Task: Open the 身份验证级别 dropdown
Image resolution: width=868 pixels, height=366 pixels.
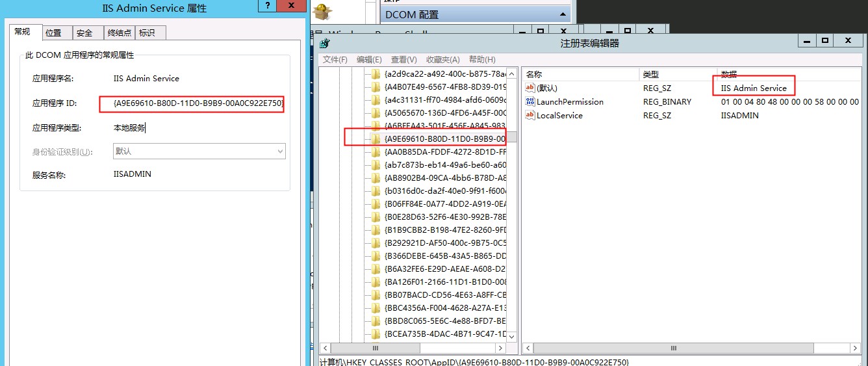Action: 281,151
